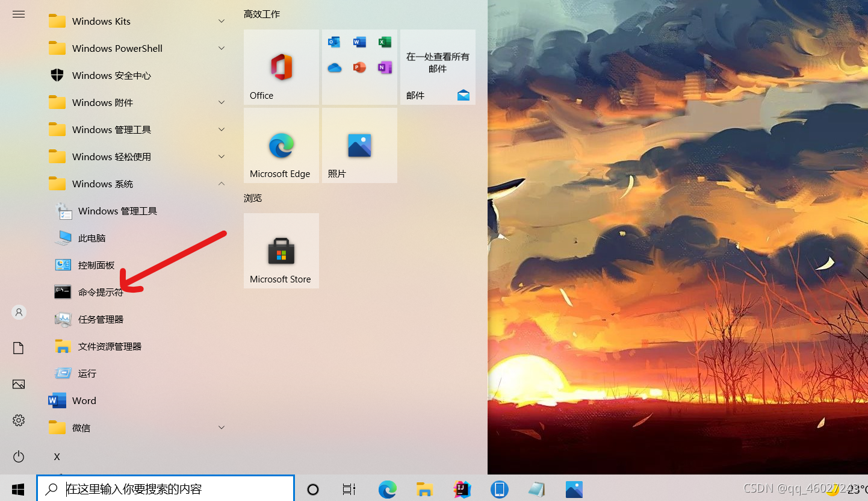Open Windows 管理工具 under Windows 系统
This screenshot has height=501, width=868.
pyautogui.click(x=138, y=211)
